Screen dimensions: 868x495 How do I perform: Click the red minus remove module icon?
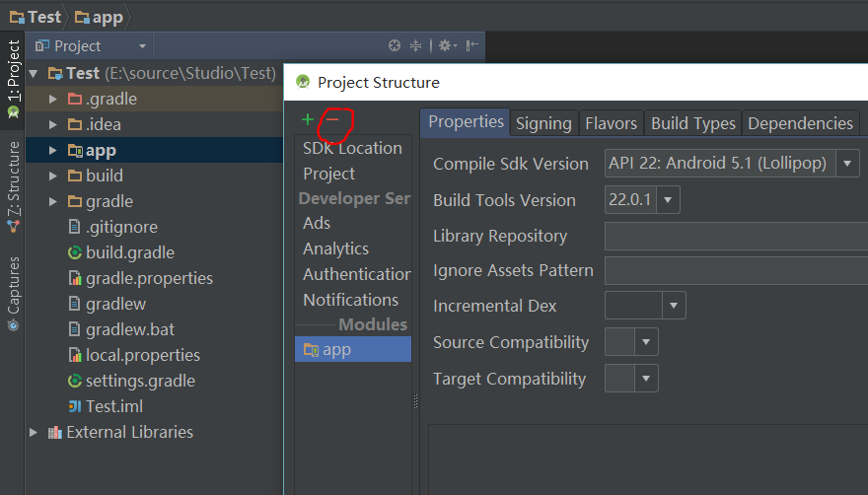(332, 119)
